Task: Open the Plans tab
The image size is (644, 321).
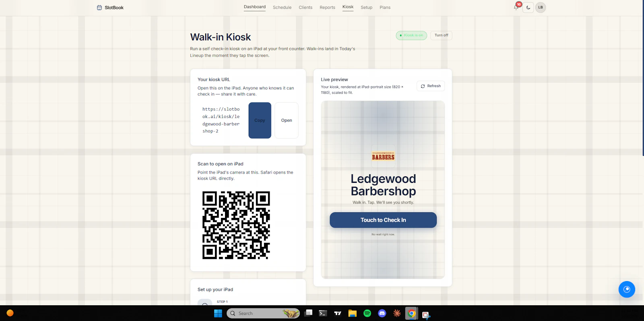Action: coord(385,7)
